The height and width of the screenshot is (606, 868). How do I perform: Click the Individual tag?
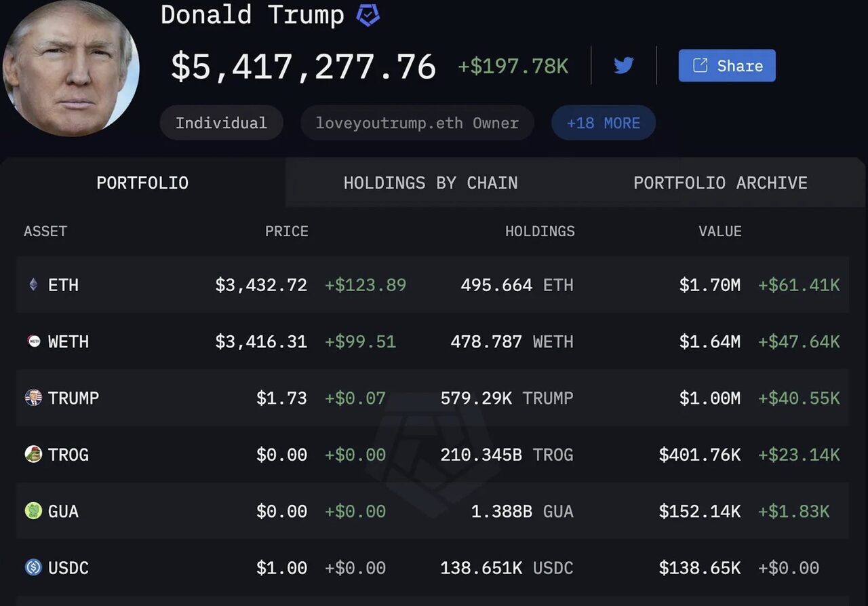pos(221,123)
